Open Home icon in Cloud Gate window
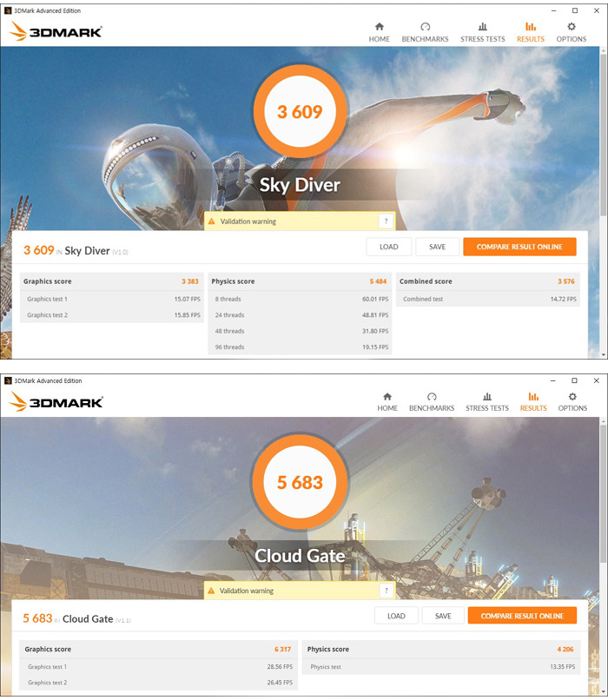608x700 pixels. pos(387,396)
